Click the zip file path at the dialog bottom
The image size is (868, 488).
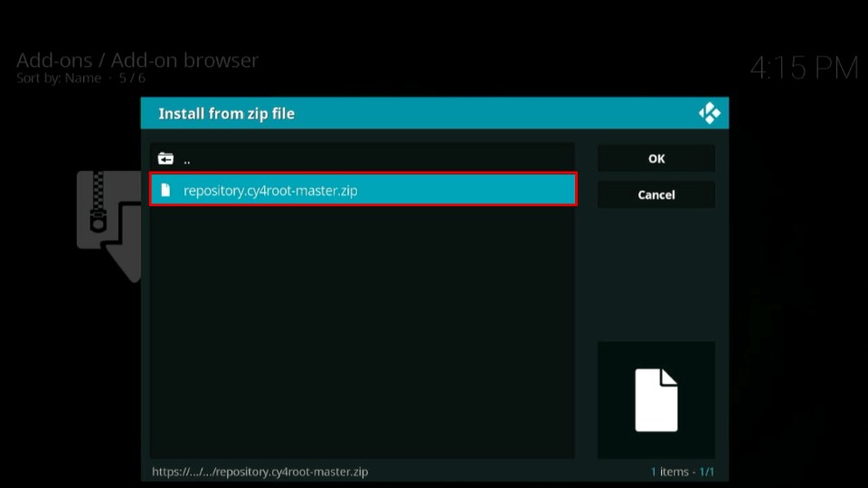259,472
